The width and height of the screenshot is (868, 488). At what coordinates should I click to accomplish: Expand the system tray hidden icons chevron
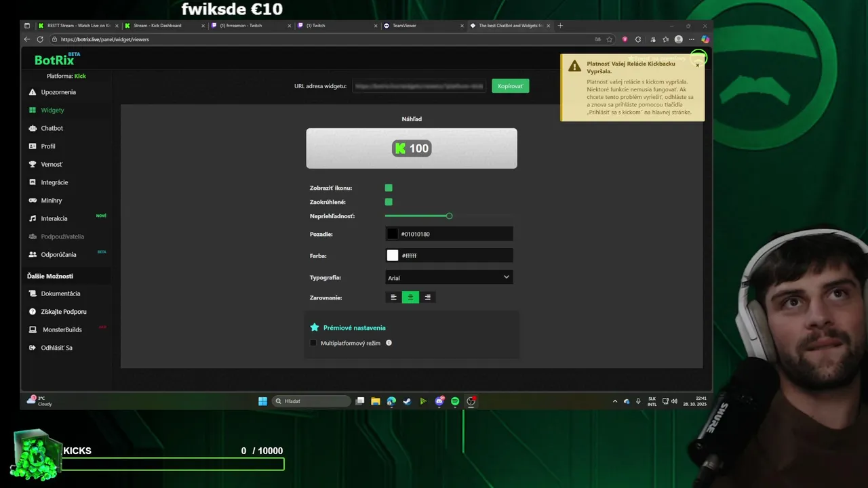coord(615,401)
